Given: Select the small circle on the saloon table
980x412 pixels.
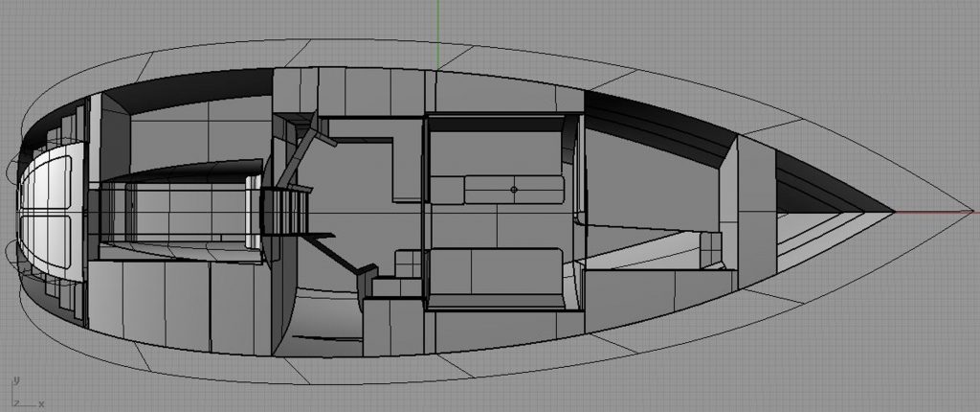Looking at the screenshot, I should (514, 190).
